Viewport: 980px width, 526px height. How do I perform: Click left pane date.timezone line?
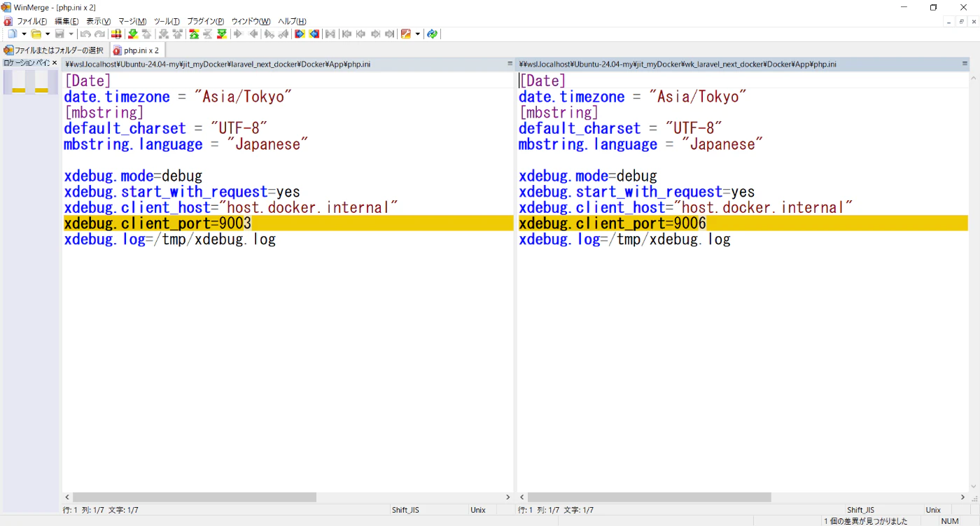[178, 97]
